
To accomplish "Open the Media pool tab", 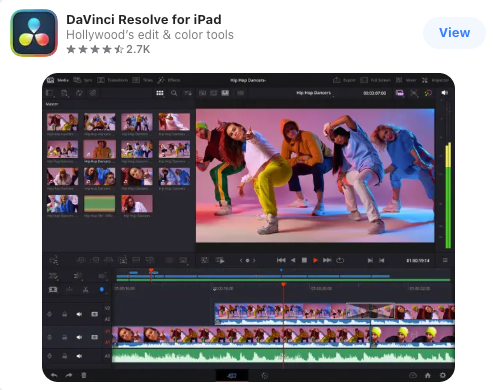I will tap(58, 80).
